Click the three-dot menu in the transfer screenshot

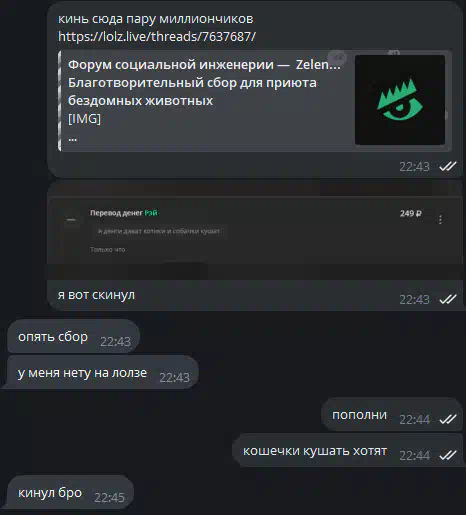pos(440,219)
